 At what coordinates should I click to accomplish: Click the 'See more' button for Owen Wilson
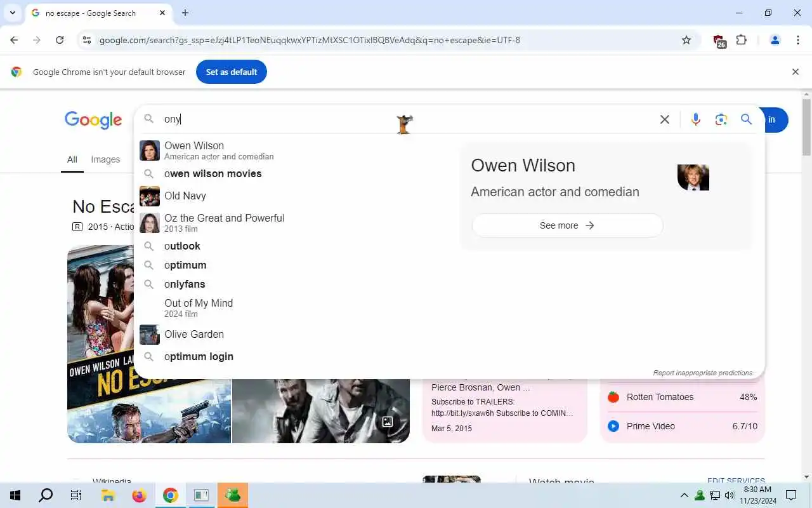pyautogui.click(x=567, y=225)
